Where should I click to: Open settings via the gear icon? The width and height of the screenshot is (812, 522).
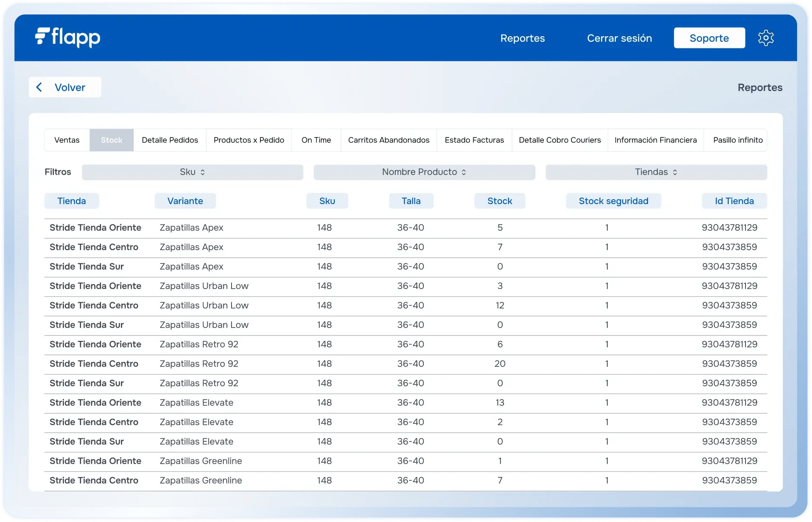pyautogui.click(x=766, y=38)
